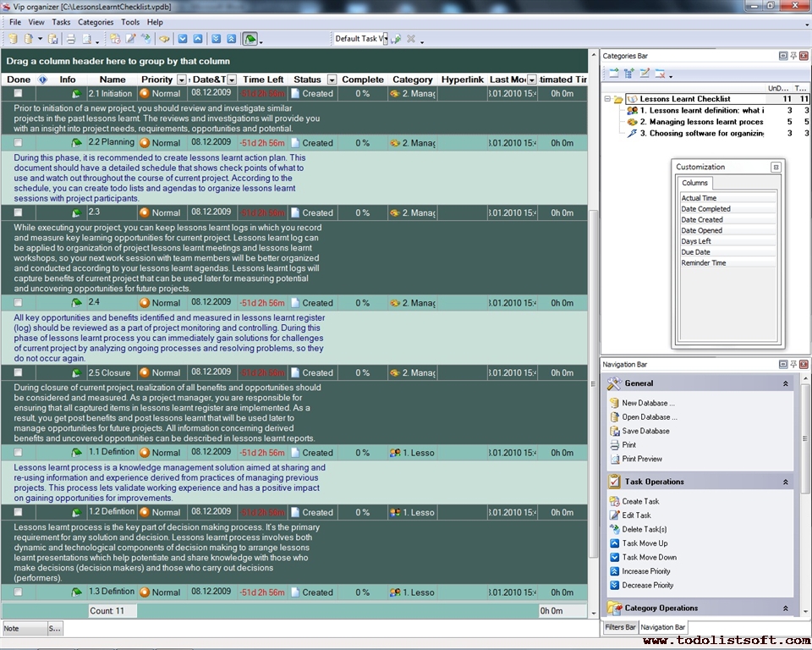Check the Done box for 2.1 Initiation
The image size is (812, 650).
18,93
